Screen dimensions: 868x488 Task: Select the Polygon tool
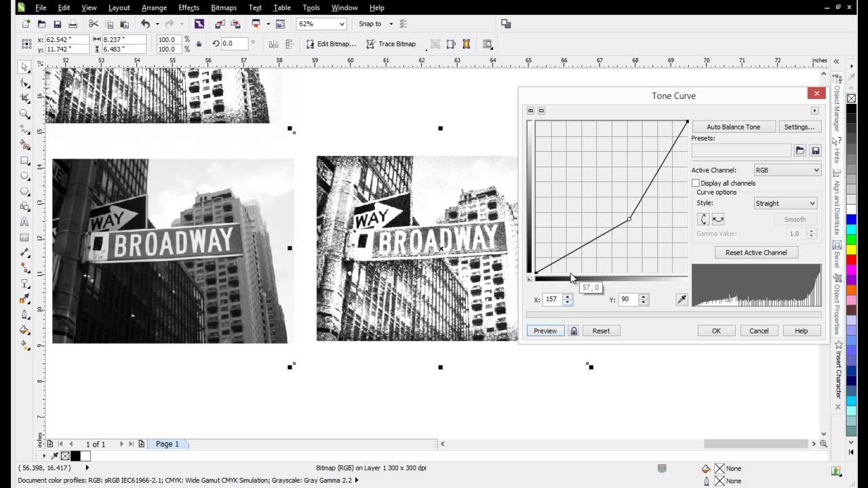coord(24,192)
